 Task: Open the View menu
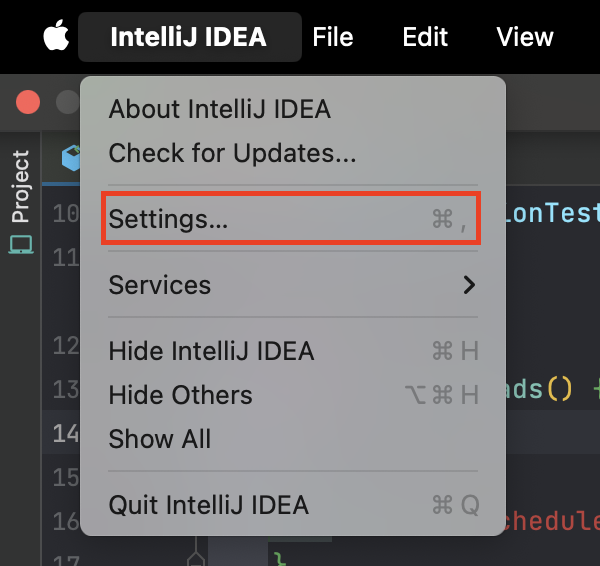pyautogui.click(x=525, y=37)
